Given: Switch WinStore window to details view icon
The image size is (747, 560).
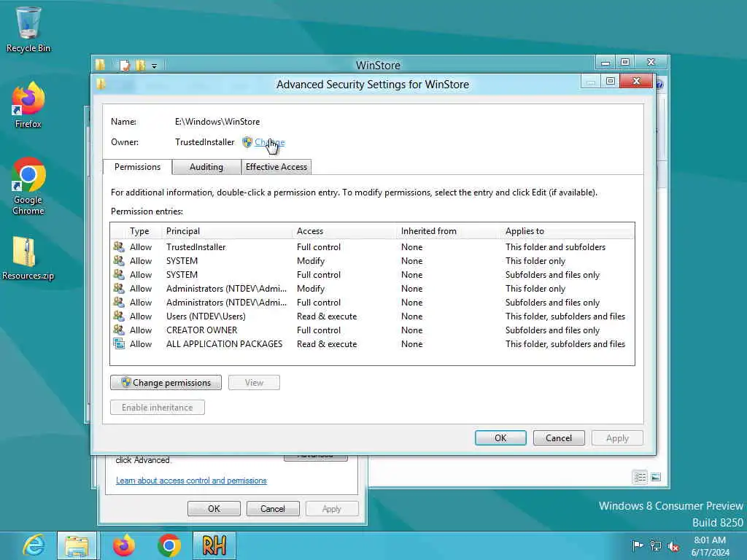Looking at the screenshot, I should pyautogui.click(x=640, y=477).
